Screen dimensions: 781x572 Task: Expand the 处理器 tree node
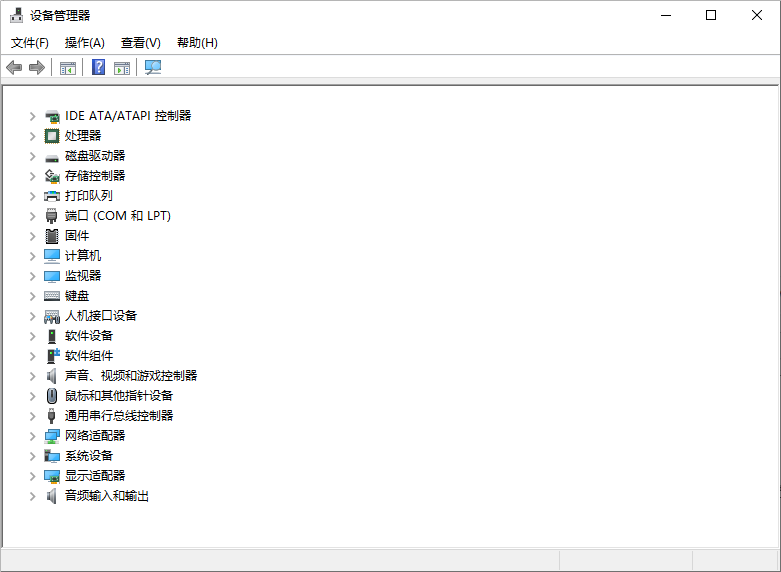(x=32, y=136)
